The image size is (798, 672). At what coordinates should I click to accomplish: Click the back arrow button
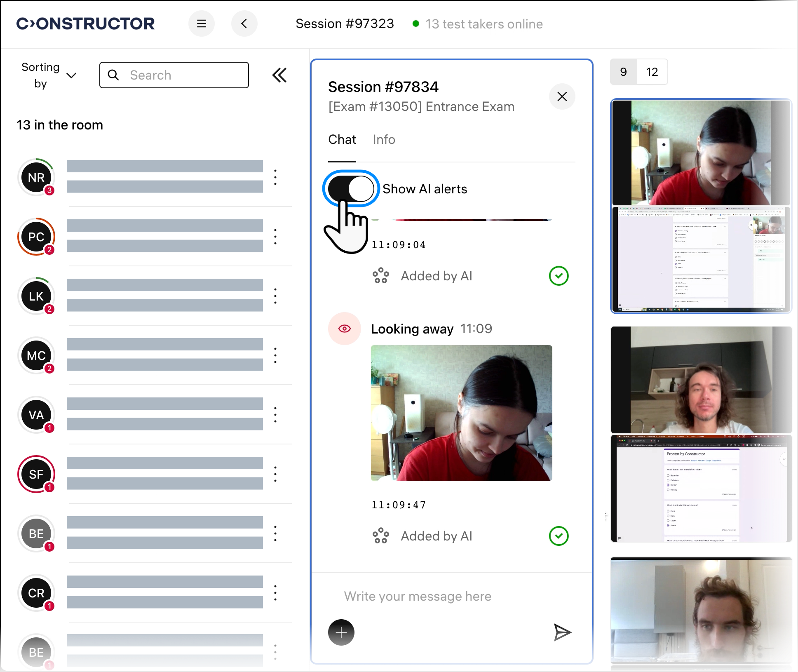click(244, 23)
